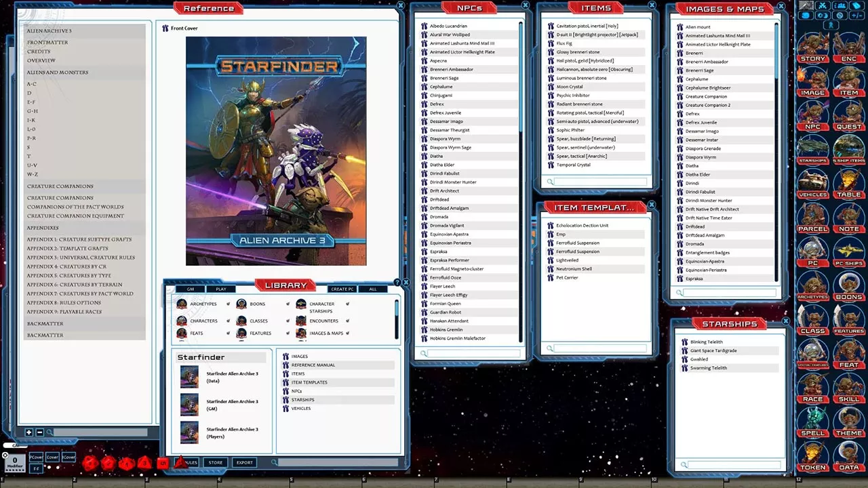Select the Play tab in Library
The height and width of the screenshot is (488, 868).
click(x=221, y=289)
